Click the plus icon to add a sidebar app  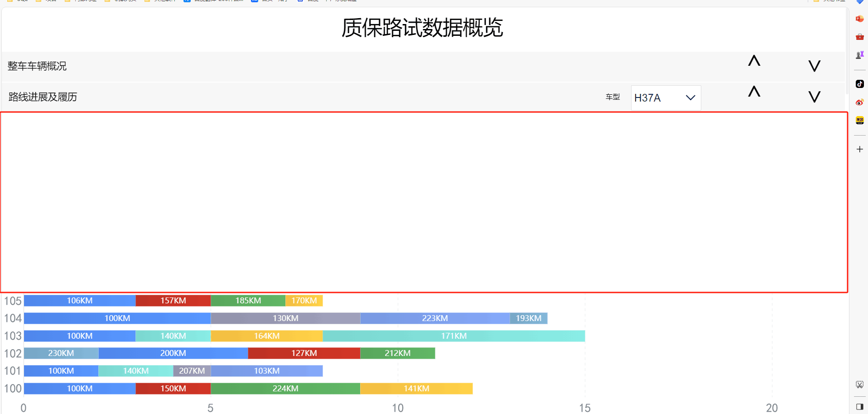tap(859, 149)
